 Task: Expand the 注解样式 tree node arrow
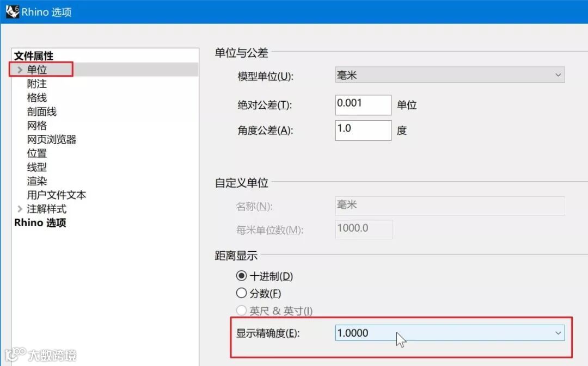(x=20, y=209)
